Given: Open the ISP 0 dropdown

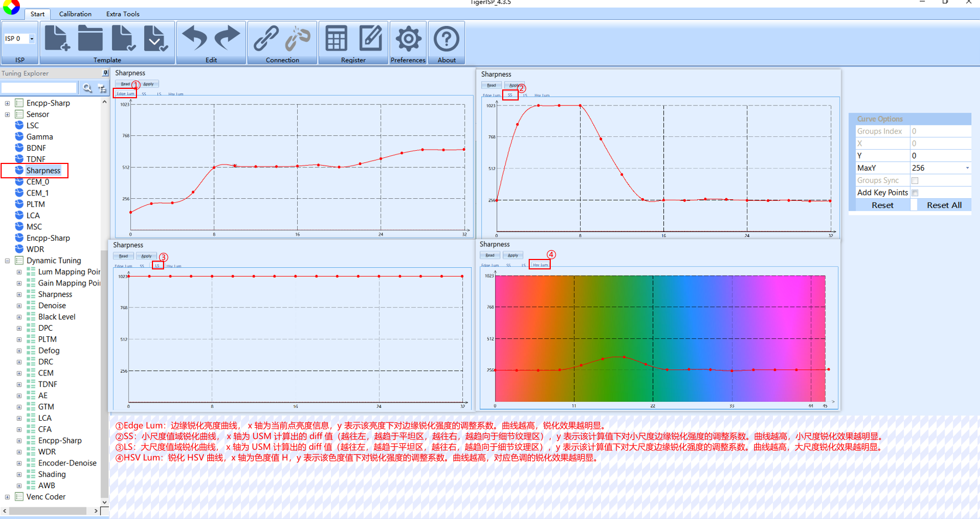Looking at the screenshot, I should (31, 39).
